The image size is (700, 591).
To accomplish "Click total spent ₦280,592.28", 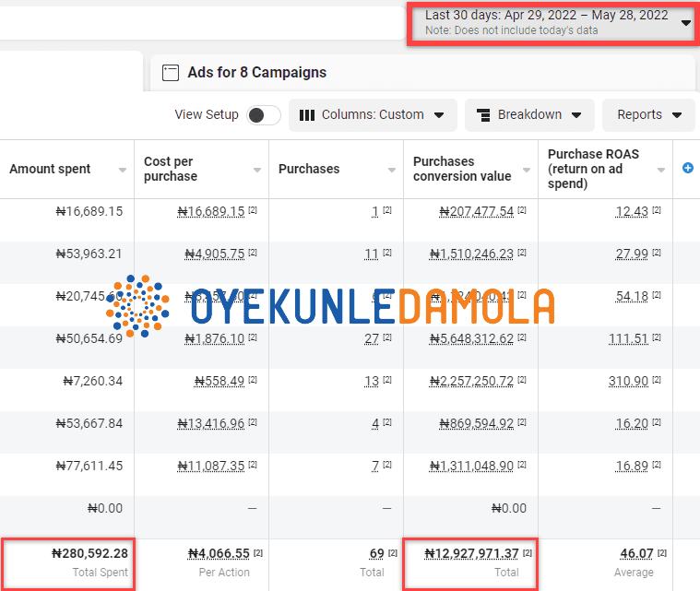I will click(89, 553).
